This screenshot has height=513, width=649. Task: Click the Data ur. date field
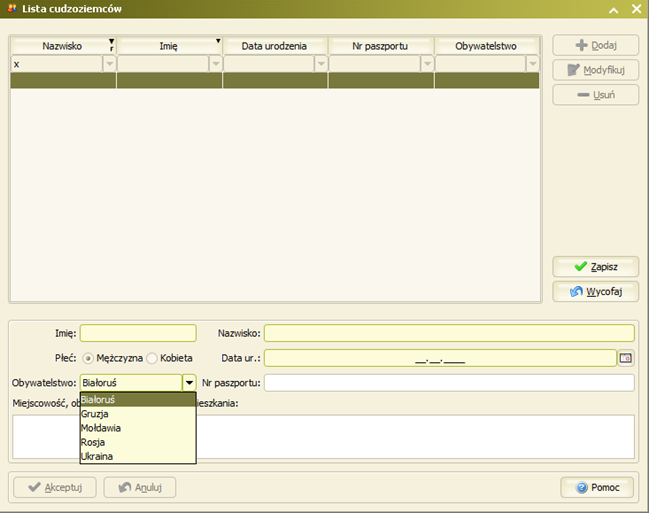click(x=440, y=358)
